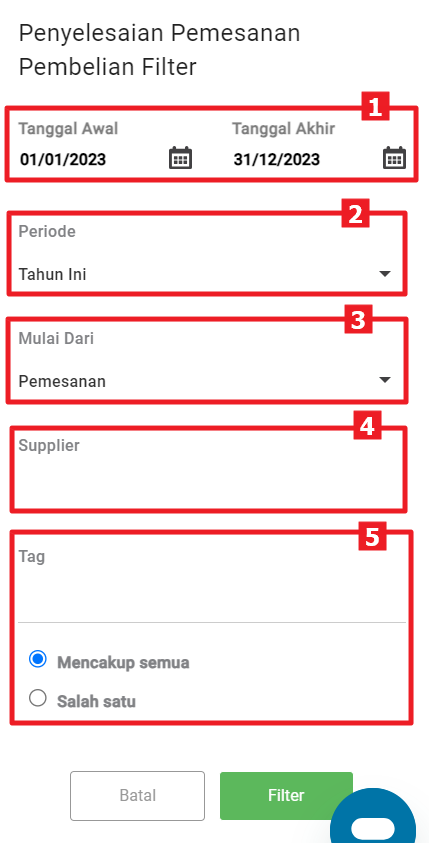429x843 pixels.
Task: Click the blue chat bubble icon
Action: 373,817
